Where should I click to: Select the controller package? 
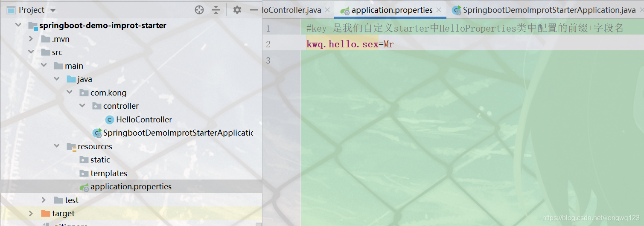click(x=121, y=106)
